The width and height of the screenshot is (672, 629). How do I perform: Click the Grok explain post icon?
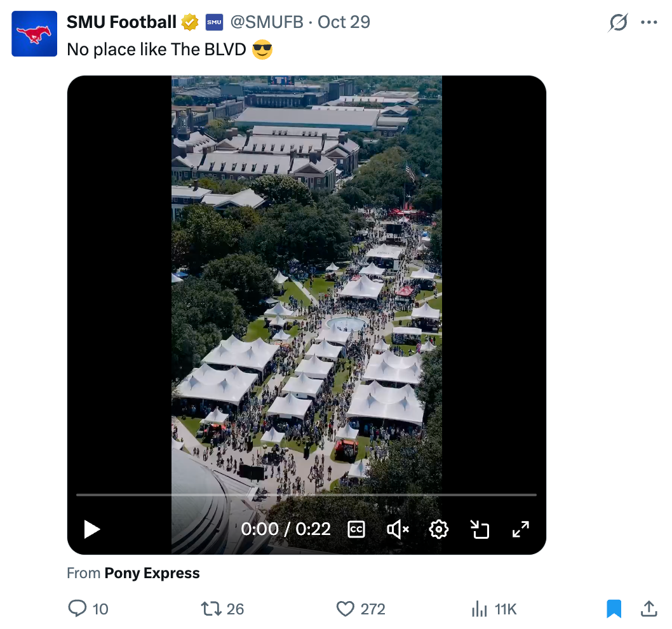[618, 23]
